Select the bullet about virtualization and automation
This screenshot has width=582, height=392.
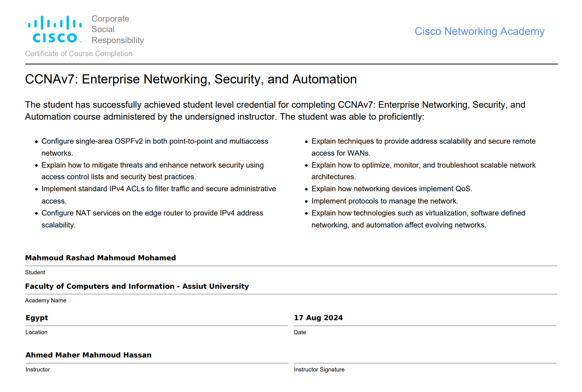point(418,219)
